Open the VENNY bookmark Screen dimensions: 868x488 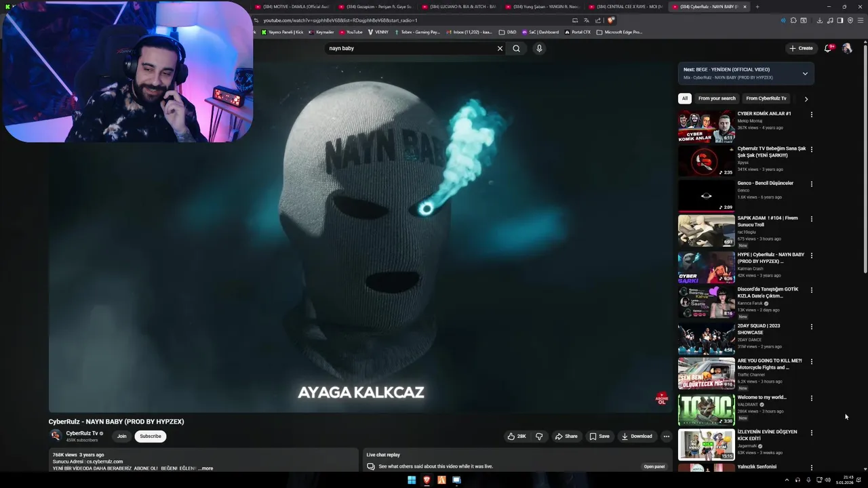tap(378, 32)
